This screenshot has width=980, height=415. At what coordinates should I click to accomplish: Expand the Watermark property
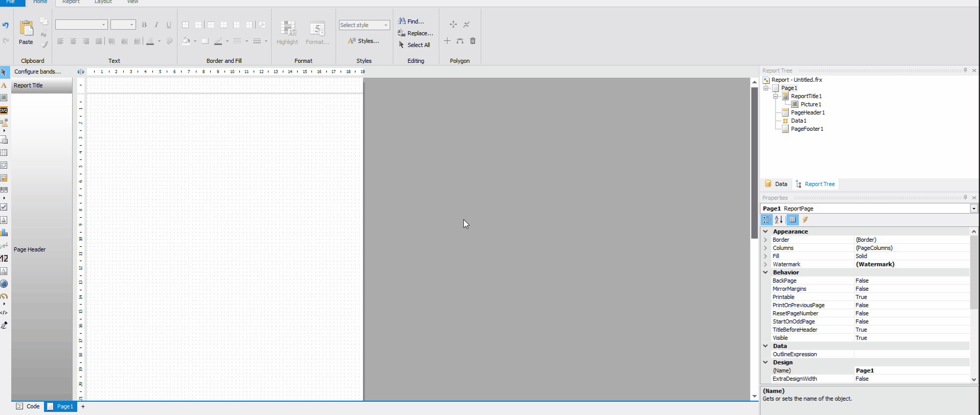coord(766,264)
